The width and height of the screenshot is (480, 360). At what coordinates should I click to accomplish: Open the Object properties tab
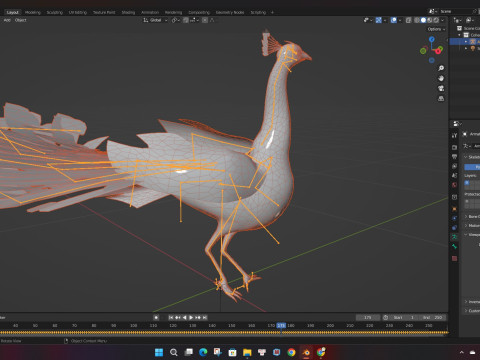click(x=454, y=209)
